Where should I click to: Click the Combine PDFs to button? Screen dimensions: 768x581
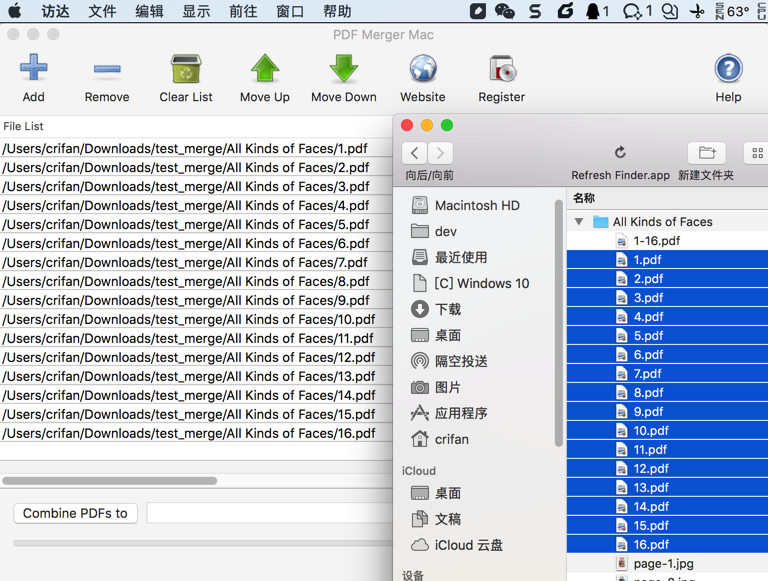point(75,513)
